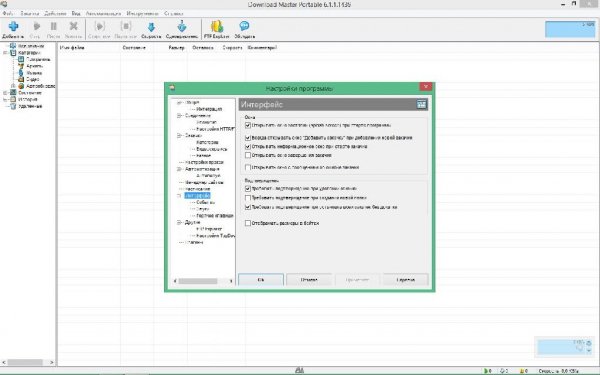Click the Старт все toolbar icon
The width and height of the screenshot is (600, 375).
pyautogui.click(x=99, y=26)
